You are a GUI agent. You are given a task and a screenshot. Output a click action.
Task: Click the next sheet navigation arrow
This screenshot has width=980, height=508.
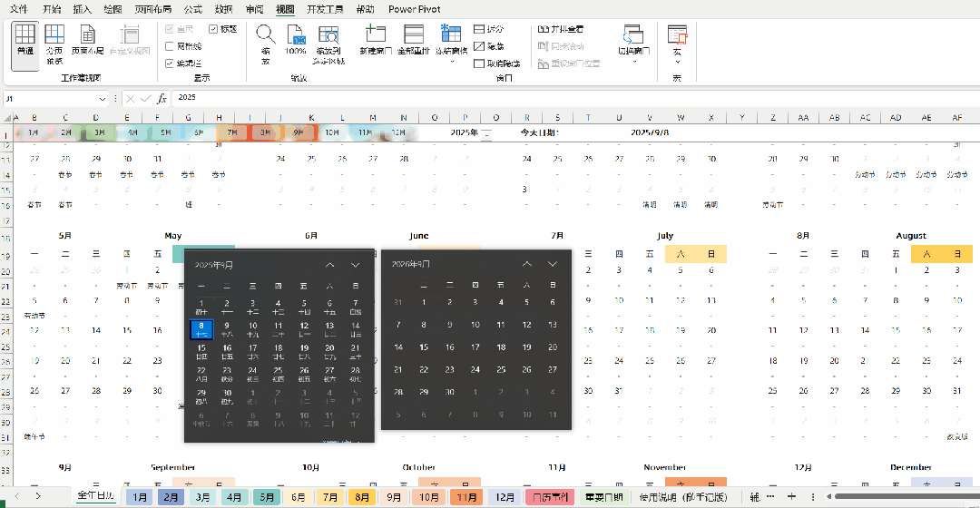click(38, 496)
